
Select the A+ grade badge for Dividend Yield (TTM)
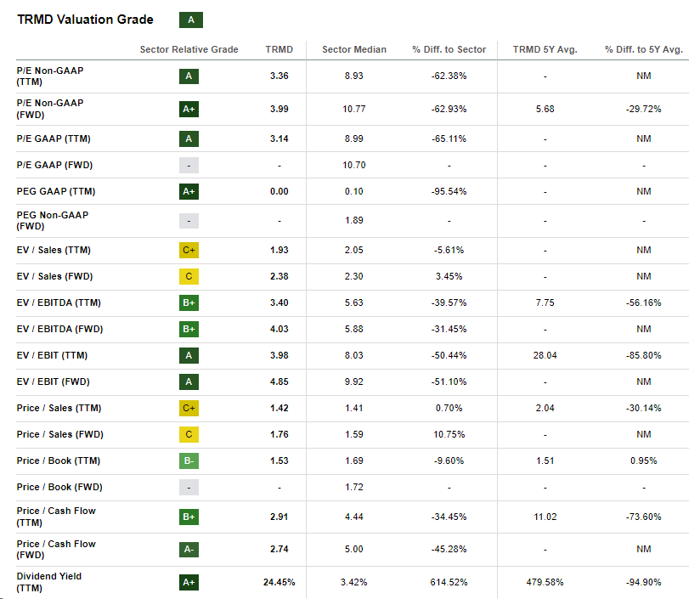coord(189,582)
